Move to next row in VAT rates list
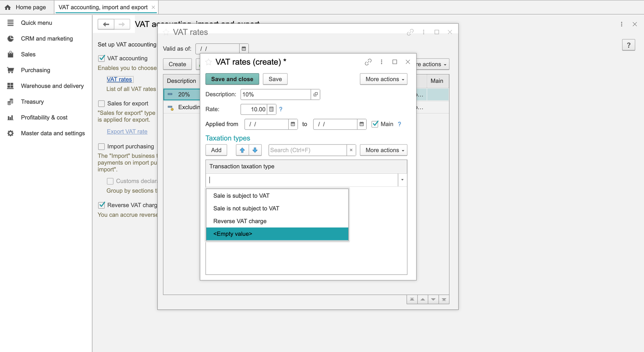This screenshot has height=352, width=644. 433,300
